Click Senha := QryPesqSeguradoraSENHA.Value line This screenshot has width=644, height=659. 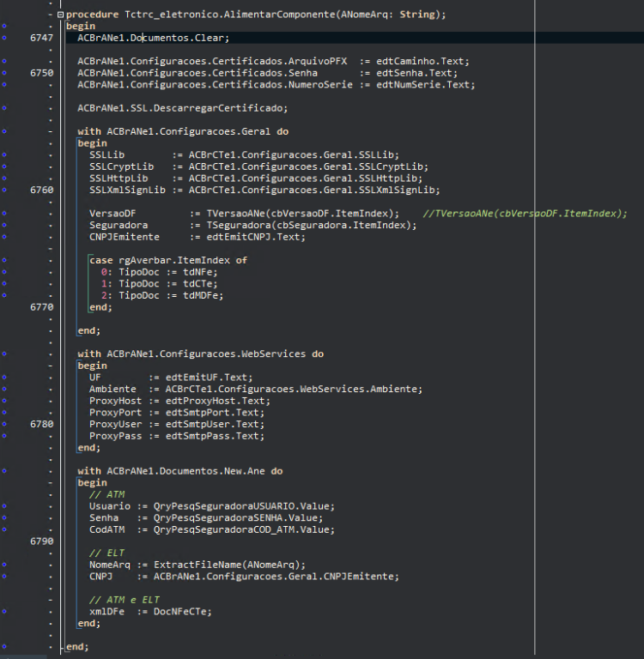point(206,517)
